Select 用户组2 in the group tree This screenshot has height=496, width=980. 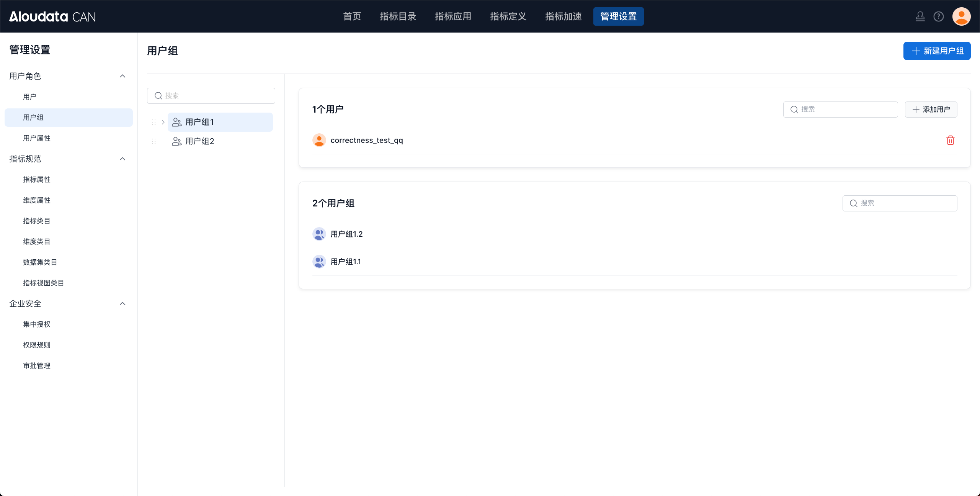tap(200, 141)
